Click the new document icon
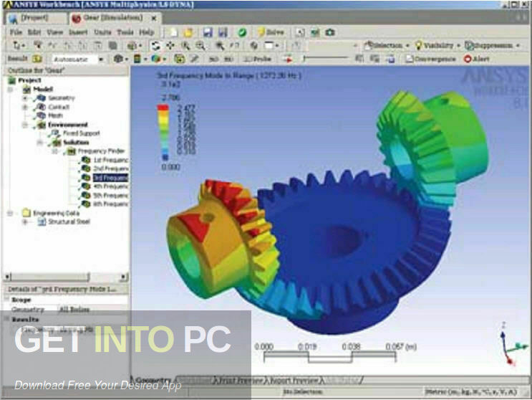Screen dimensions: 532x400 [173, 32]
